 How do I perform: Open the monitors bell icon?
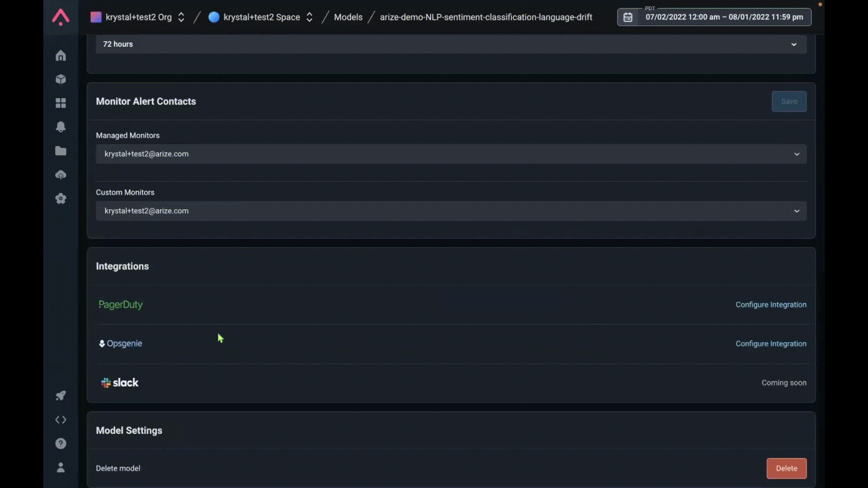tap(61, 127)
